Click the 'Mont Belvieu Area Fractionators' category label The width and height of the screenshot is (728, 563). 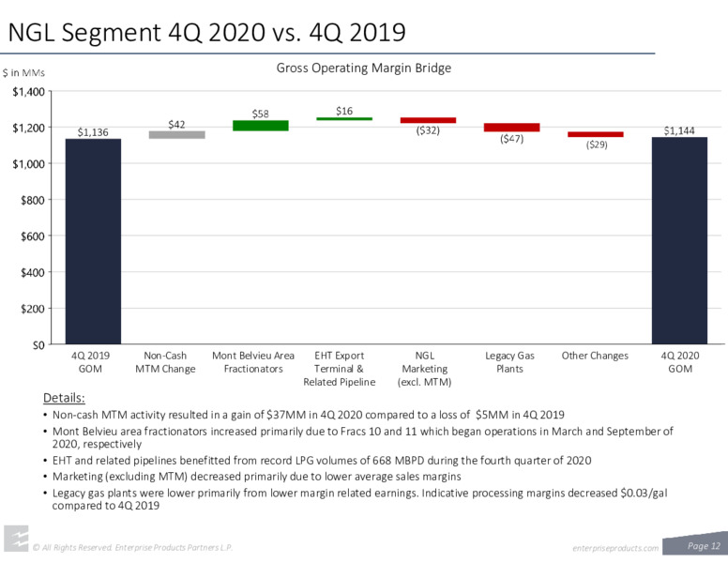tap(253, 362)
